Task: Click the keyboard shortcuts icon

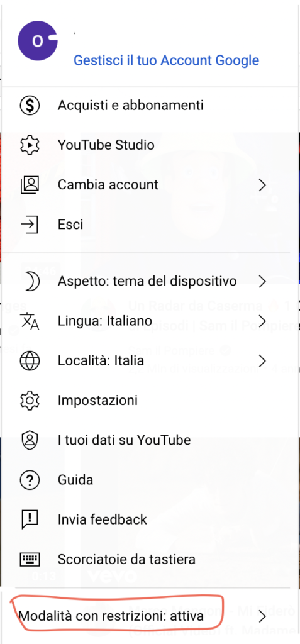Action: point(30,559)
